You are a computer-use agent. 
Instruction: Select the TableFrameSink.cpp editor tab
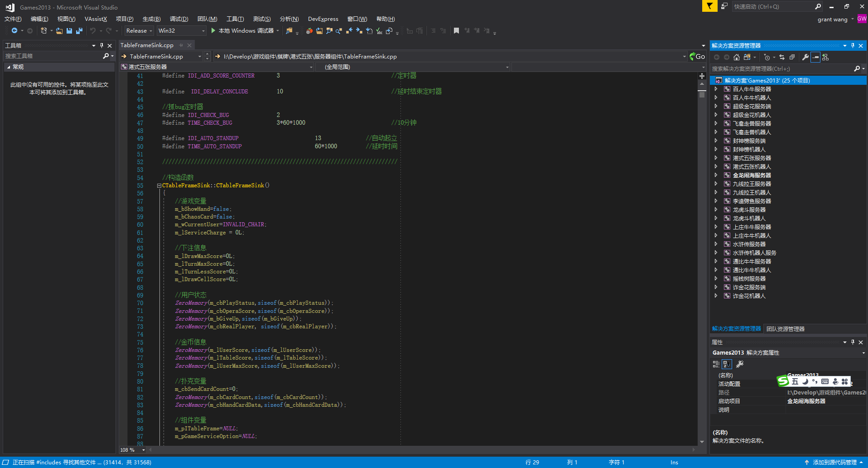[147, 45]
